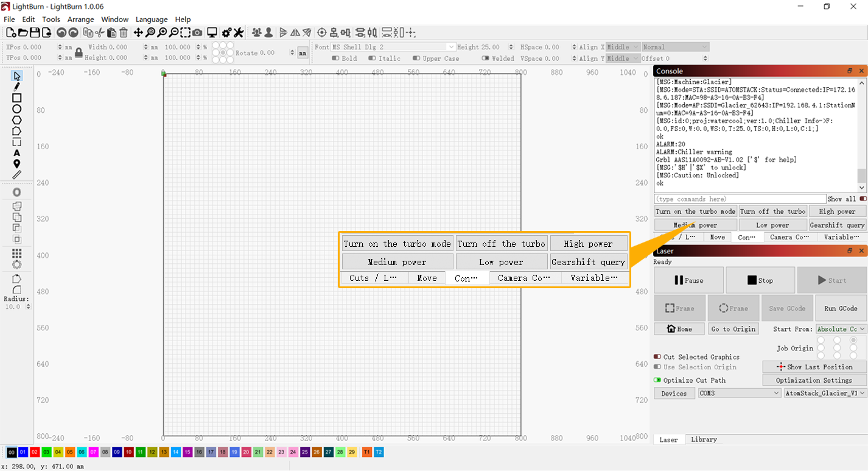
Task: Activate the Create Text tool
Action: [x=17, y=153]
